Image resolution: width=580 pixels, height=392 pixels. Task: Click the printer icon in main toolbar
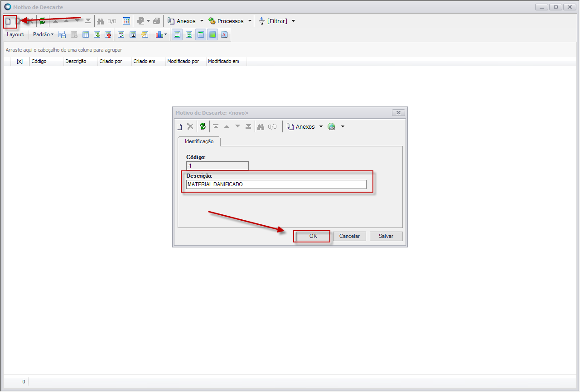tap(156, 21)
